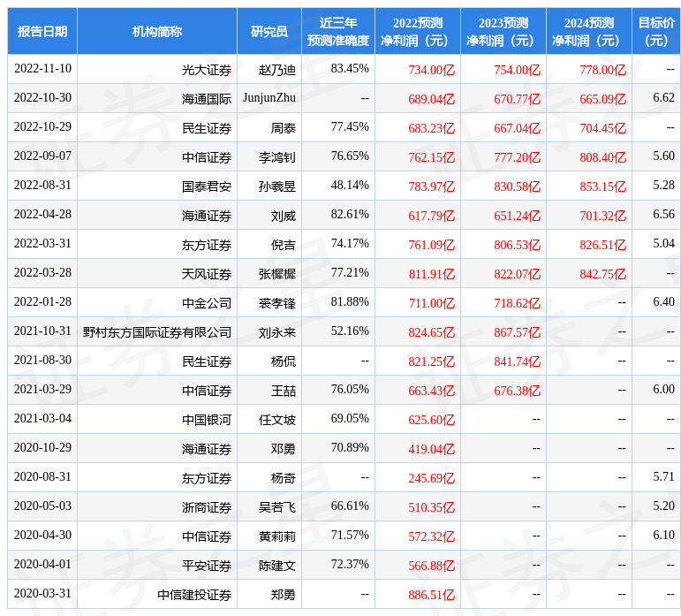Click researcher 赵乃迪
This screenshot has width=681, height=616.
277,70
